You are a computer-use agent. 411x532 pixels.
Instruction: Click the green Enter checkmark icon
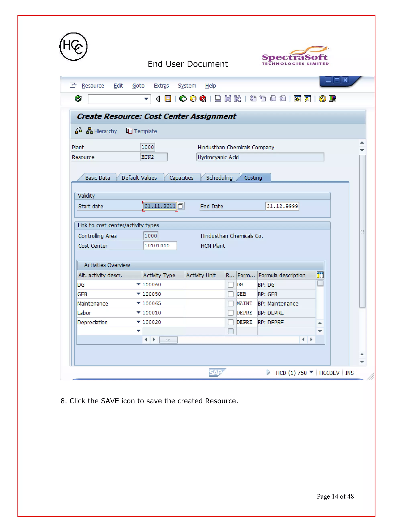point(78,99)
